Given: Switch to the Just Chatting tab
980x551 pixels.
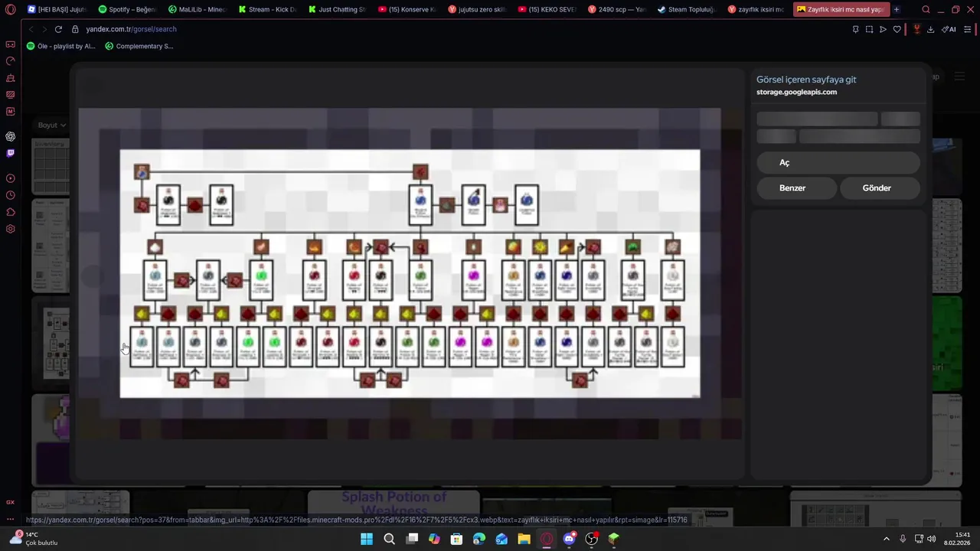Looking at the screenshot, I should click(x=337, y=9).
